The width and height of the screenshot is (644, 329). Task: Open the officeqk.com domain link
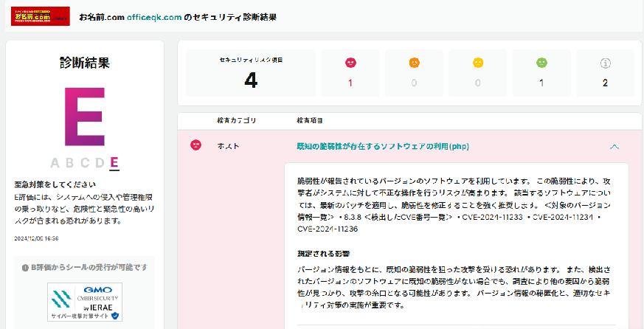tap(154, 17)
